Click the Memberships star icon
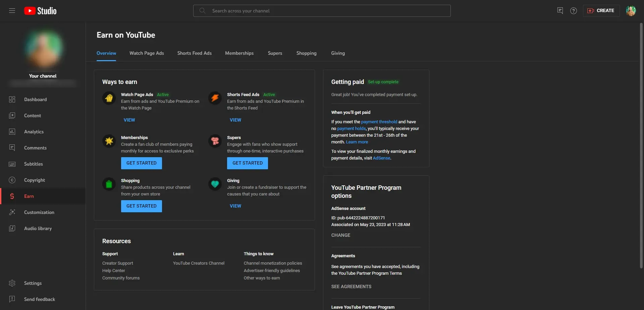 coord(109,141)
